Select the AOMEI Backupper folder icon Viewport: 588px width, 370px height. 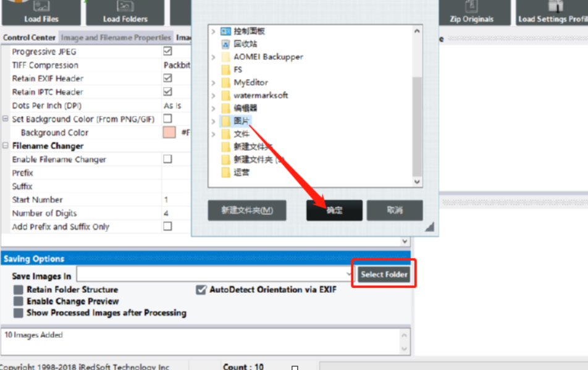(226, 57)
